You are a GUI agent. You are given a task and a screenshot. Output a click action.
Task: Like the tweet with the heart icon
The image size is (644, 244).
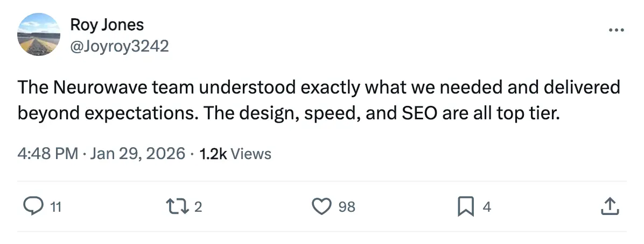point(323,206)
